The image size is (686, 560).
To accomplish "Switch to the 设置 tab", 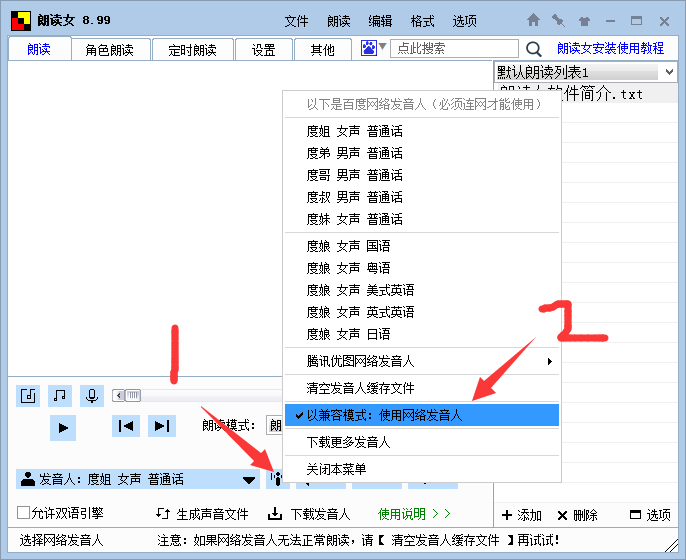I will coord(263,49).
